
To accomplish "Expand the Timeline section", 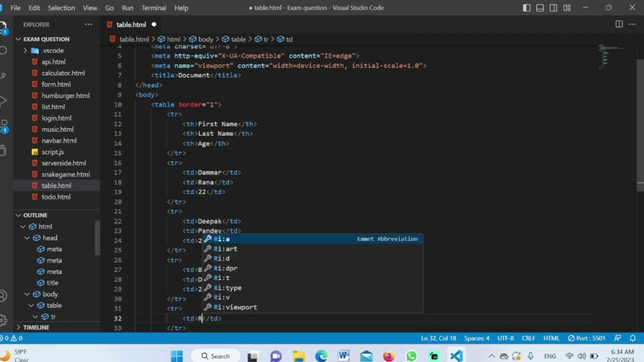I will [x=36, y=327].
